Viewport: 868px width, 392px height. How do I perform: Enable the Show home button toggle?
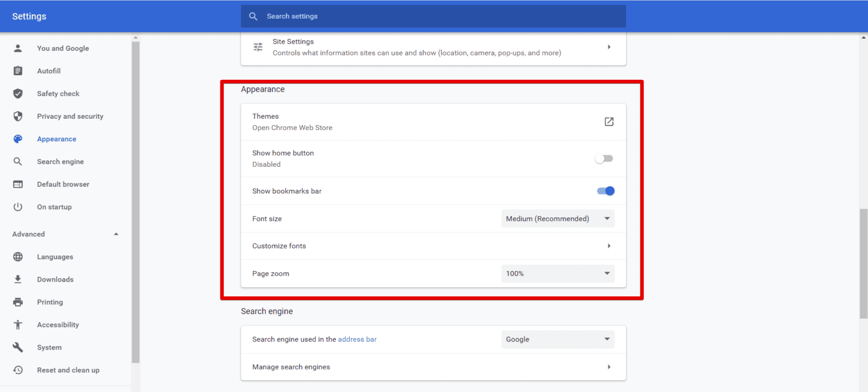pos(604,158)
